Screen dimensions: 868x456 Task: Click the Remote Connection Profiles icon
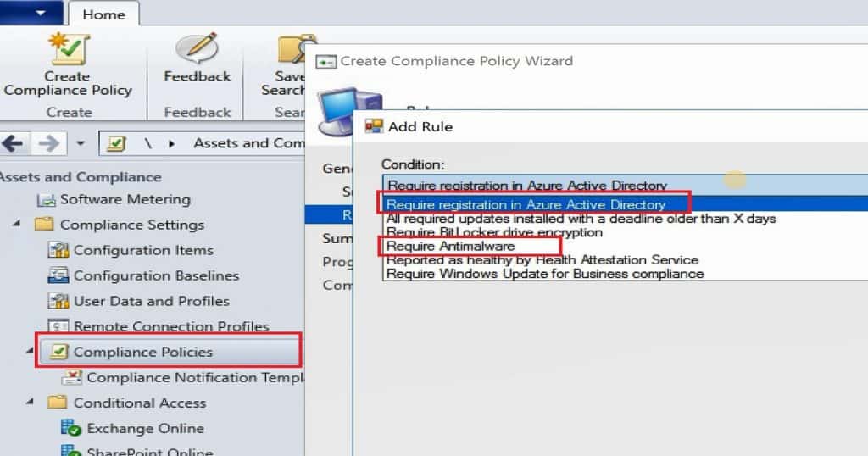click(x=58, y=326)
